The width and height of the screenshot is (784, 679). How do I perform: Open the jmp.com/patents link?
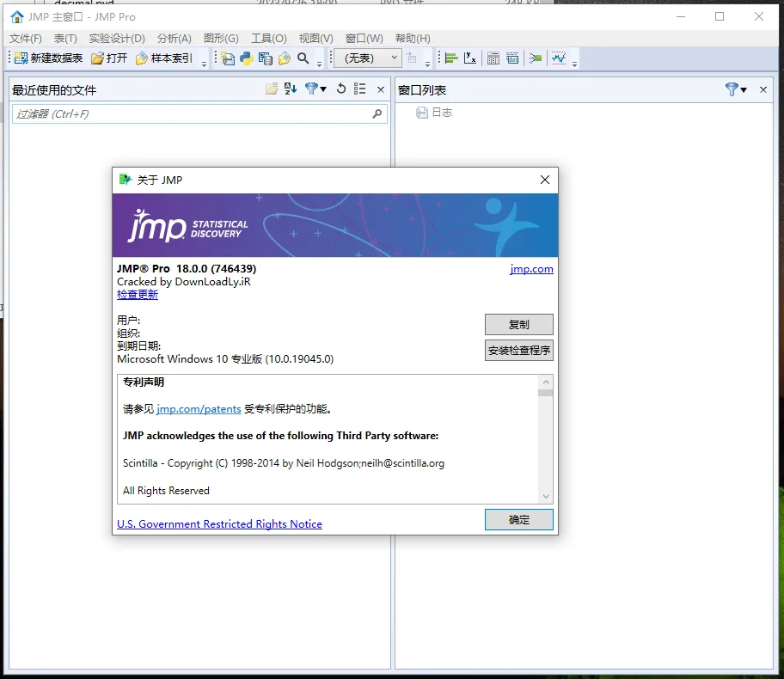pyautogui.click(x=199, y=409)
